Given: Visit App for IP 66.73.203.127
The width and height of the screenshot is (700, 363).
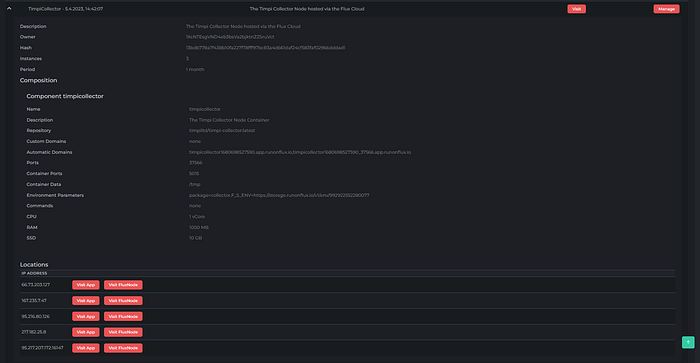Looking at the screenshot, I should [x=86, y=285].
